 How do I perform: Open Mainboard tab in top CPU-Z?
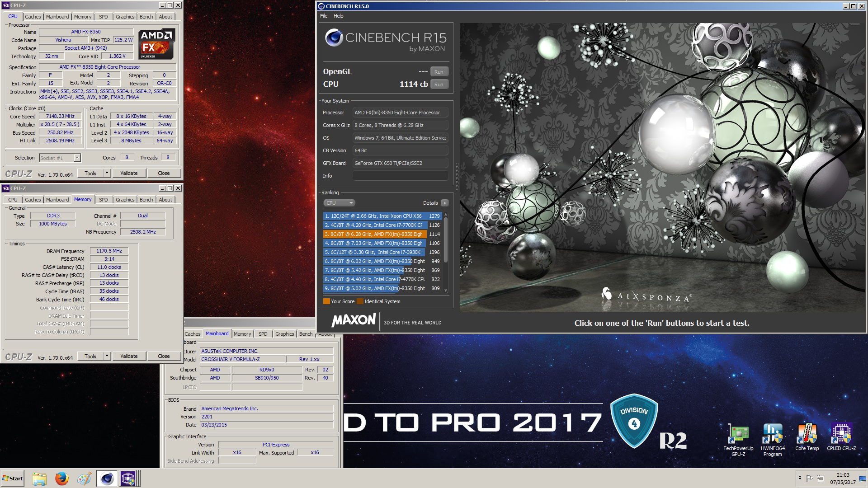click(57, 17)
